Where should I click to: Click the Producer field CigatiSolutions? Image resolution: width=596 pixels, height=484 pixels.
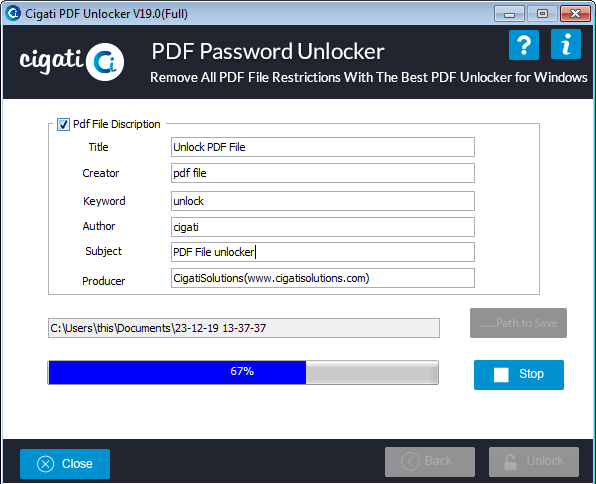click(x=323, y=278)
